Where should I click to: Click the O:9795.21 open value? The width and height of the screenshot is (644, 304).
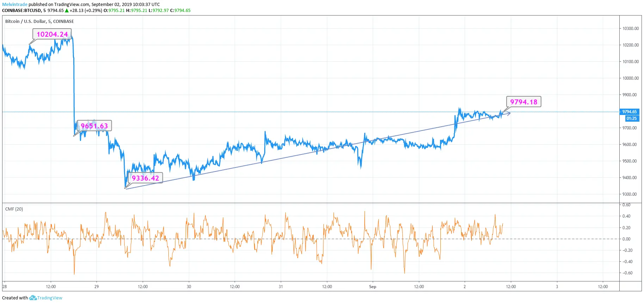(x=114, y=11)
